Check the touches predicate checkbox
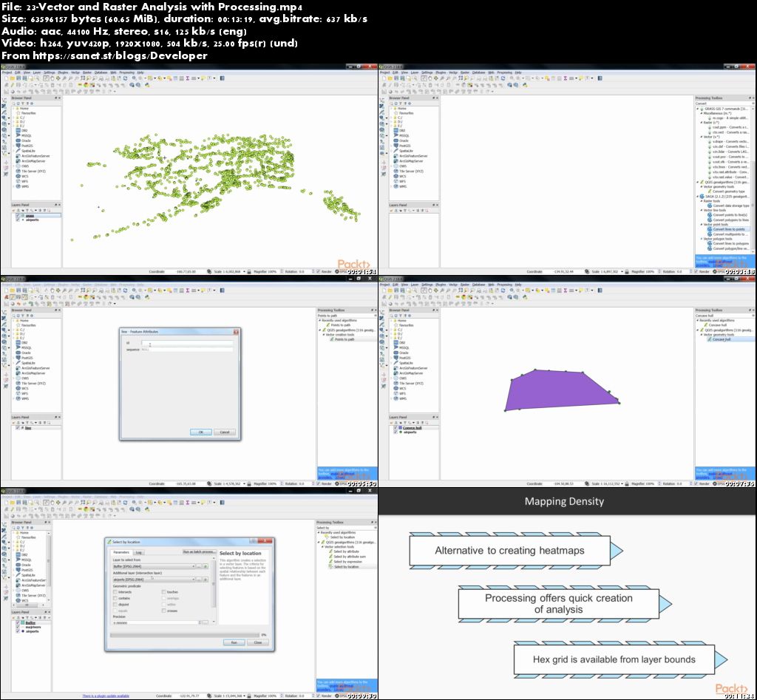The width and height of the screenshot is (757, 700). point(163,592)
